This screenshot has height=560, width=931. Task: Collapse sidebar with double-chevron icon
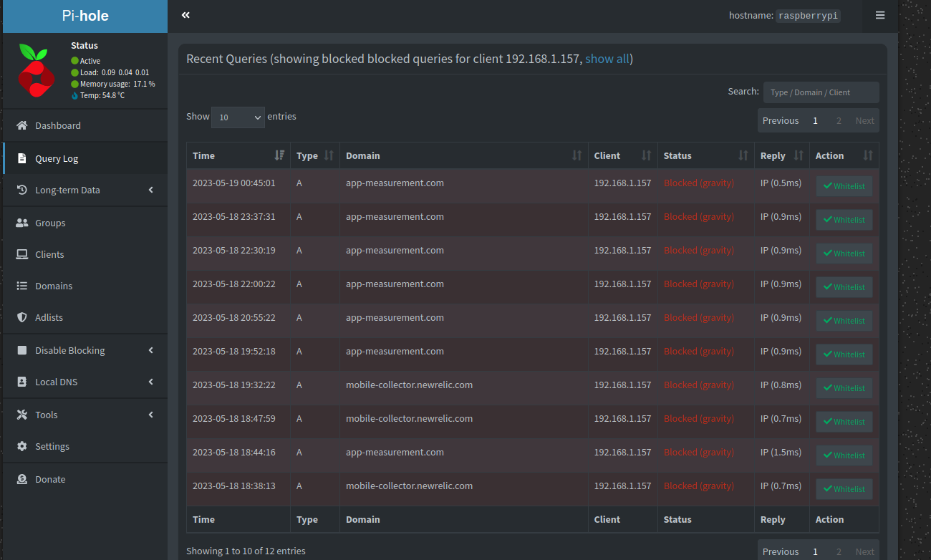pyautogui.click(x=185, y=15)
